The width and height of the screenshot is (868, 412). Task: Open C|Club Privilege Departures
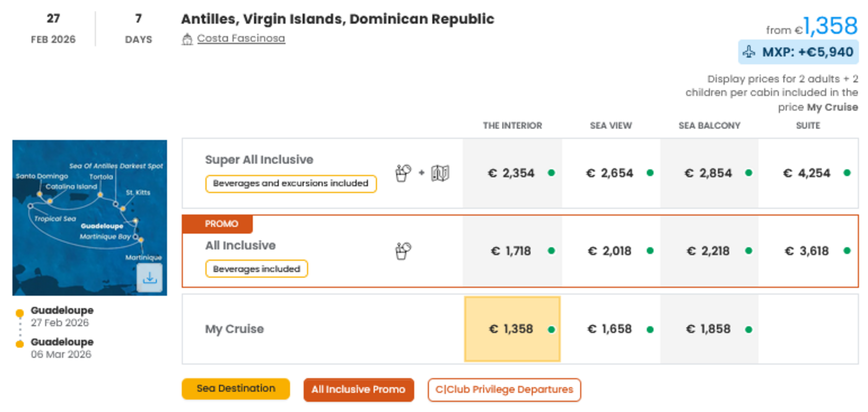click(503, 390)
